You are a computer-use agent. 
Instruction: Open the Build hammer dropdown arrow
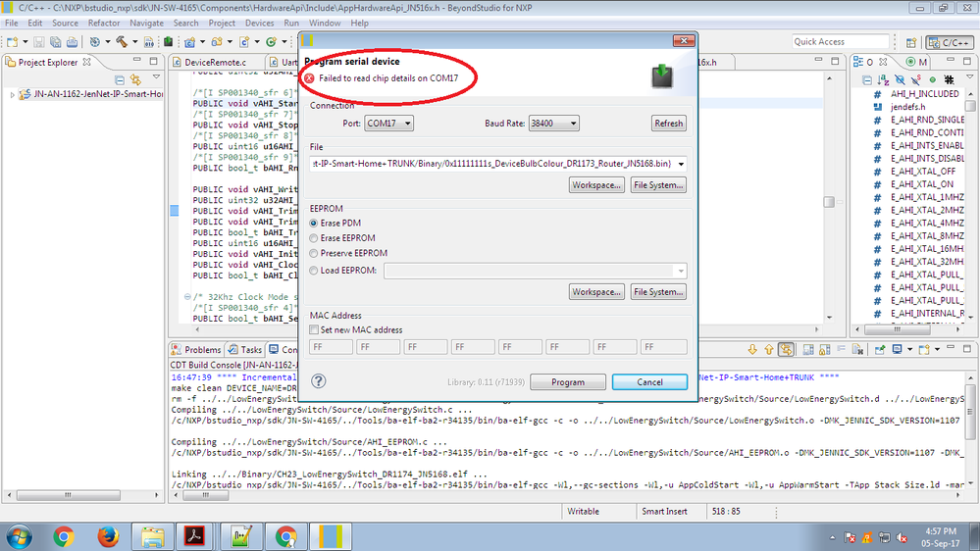click(134, 42)
